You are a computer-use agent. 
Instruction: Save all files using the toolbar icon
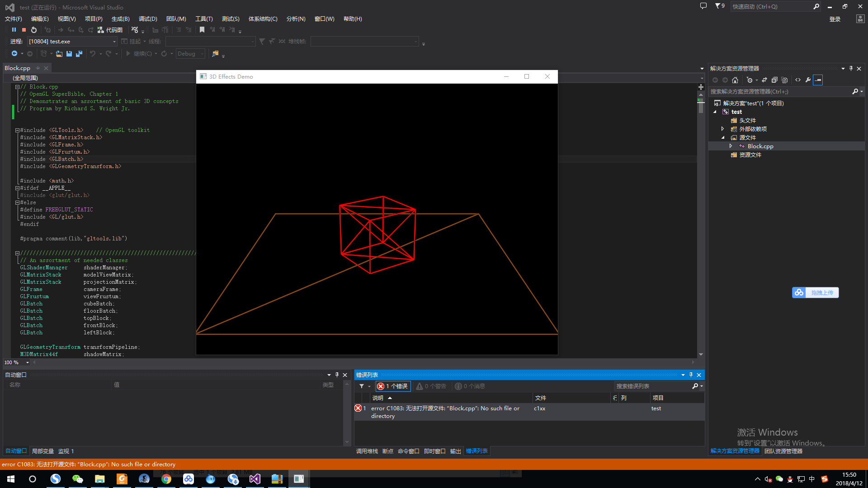coord(79,54)
